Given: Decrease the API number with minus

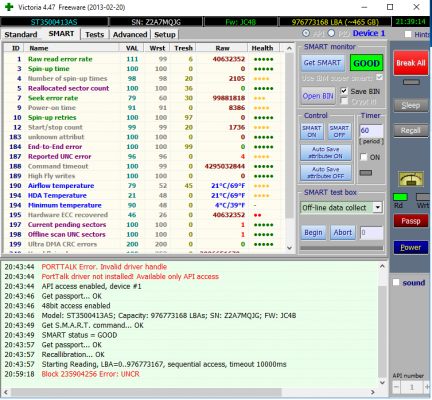Looking at the screenshot, I should coord(396,387).
